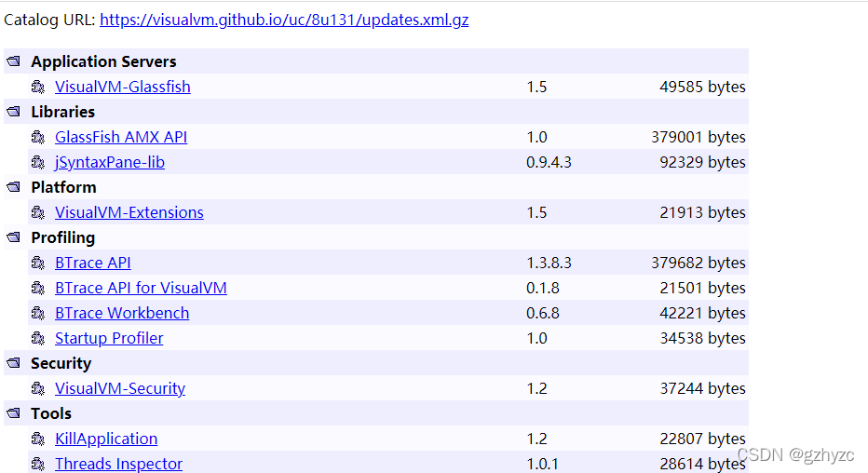Click the Security category folder icon

point(13,363)
